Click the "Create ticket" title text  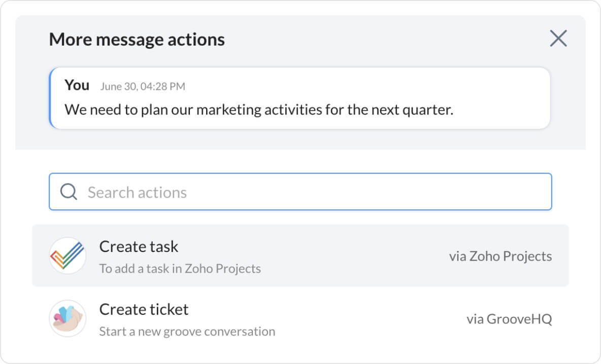coord(144,309)
